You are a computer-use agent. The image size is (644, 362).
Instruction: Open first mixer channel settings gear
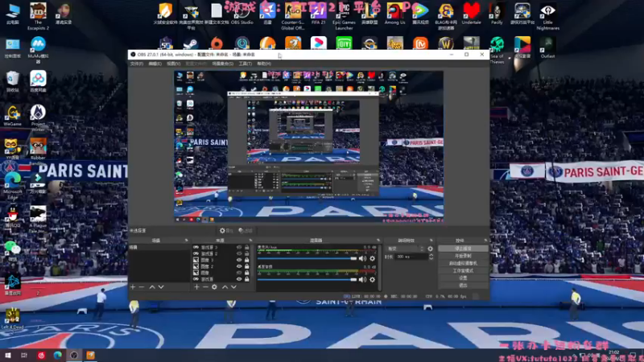tap(372, 258)
